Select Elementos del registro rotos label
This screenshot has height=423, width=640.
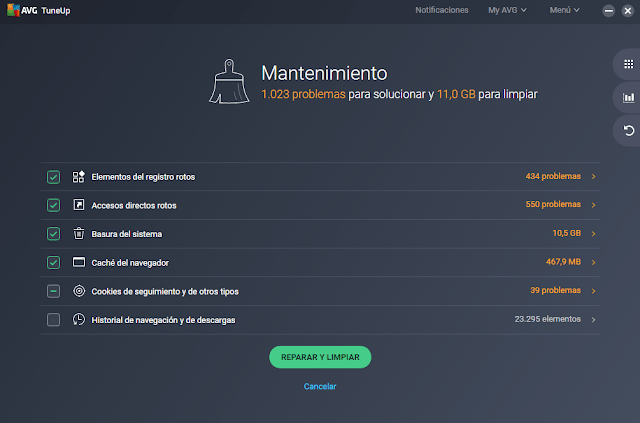143,177
